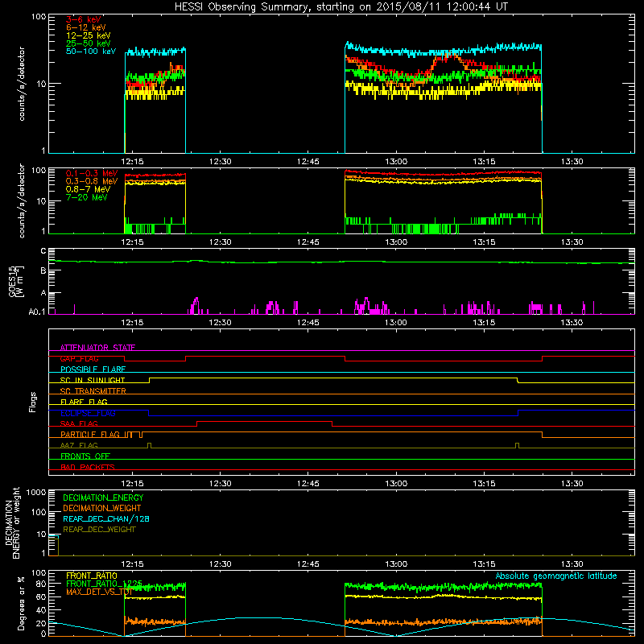
Task: Select the DECIMATION ENERGY or weight axis label
Action: (12, 522)
